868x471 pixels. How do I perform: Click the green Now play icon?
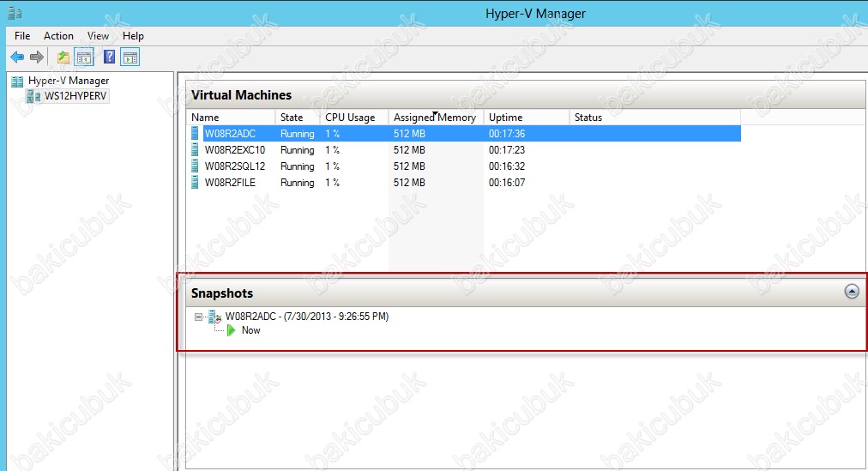click(x=232, y=330)
